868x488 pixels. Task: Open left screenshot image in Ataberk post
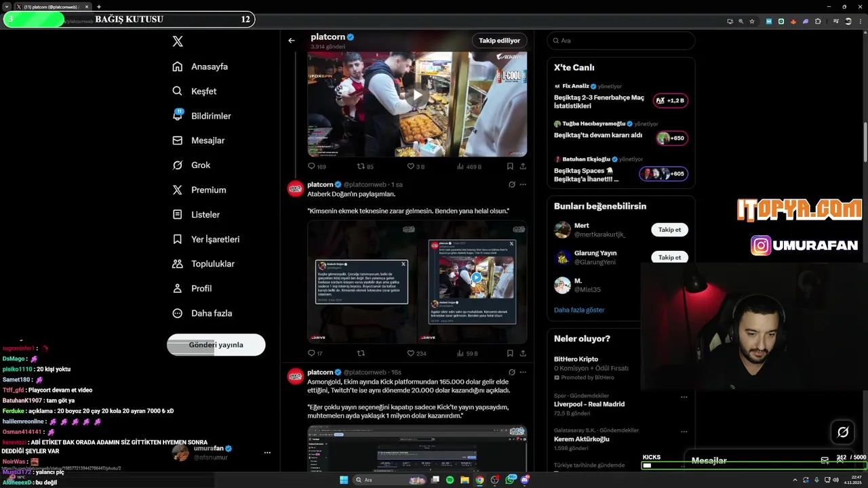click(362, 281)
